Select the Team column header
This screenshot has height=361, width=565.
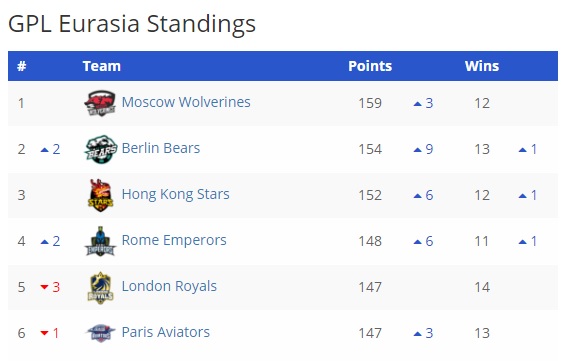click(102, 66)
